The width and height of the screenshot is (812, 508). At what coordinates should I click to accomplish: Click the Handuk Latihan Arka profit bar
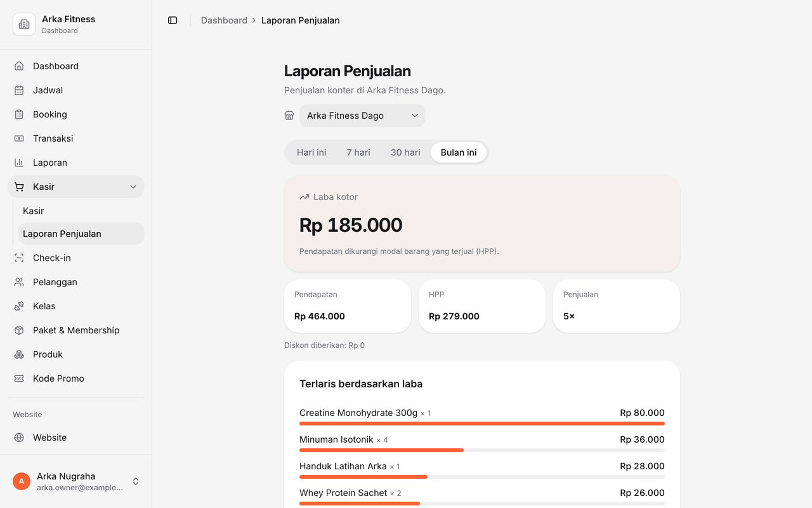coord(482,477)
